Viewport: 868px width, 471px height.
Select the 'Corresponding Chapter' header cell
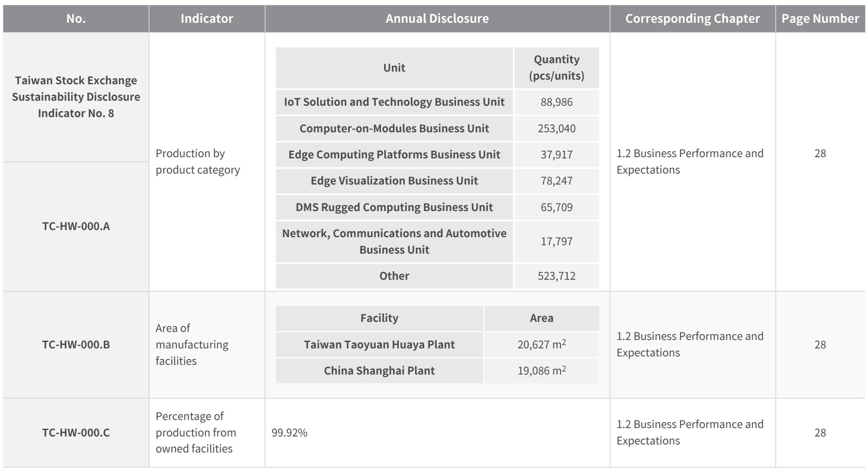[692, 19]
